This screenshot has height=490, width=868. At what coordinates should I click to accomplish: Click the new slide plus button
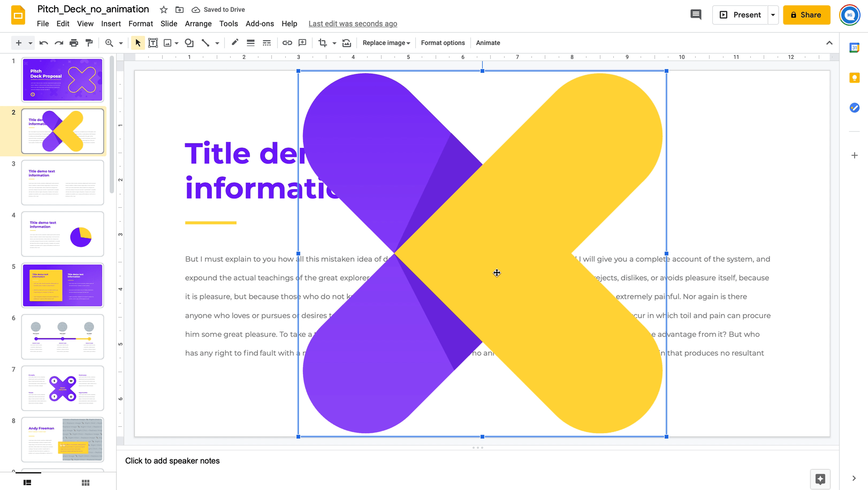point(19,43)
